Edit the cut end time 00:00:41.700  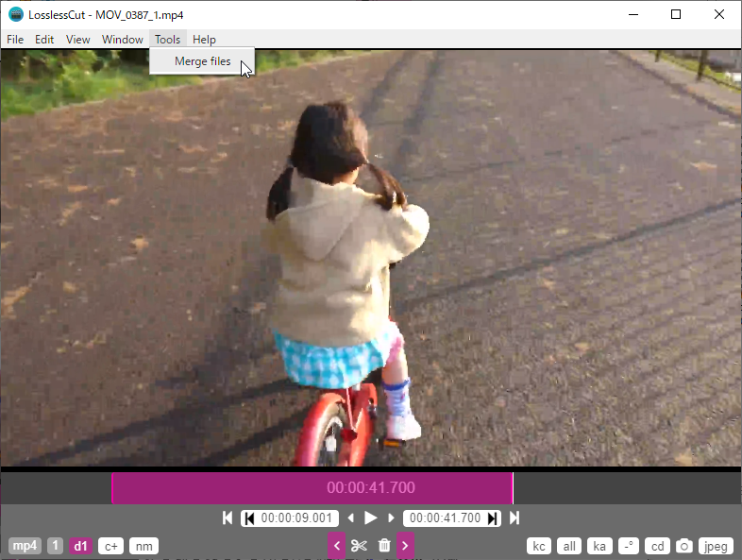(445, 518)
